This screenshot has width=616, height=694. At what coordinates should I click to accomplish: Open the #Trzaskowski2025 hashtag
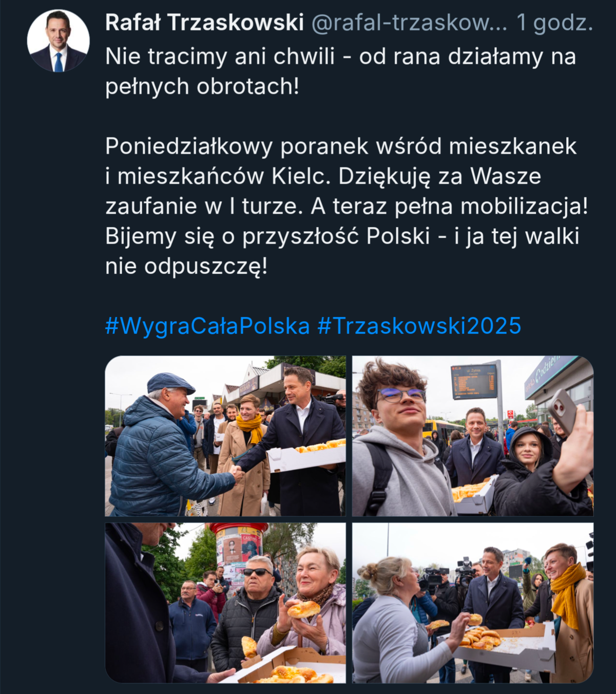(x=419, y=326)
